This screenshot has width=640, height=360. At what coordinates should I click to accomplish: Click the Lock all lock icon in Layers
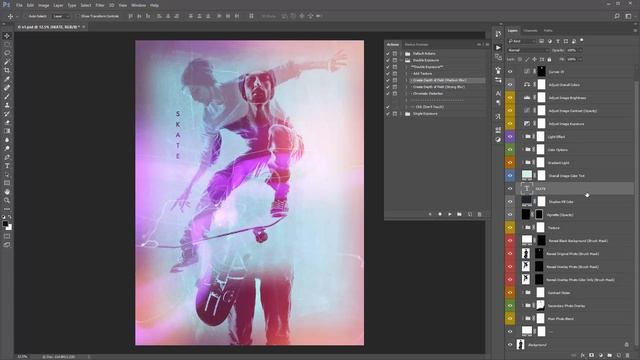(x=549, y=60)
